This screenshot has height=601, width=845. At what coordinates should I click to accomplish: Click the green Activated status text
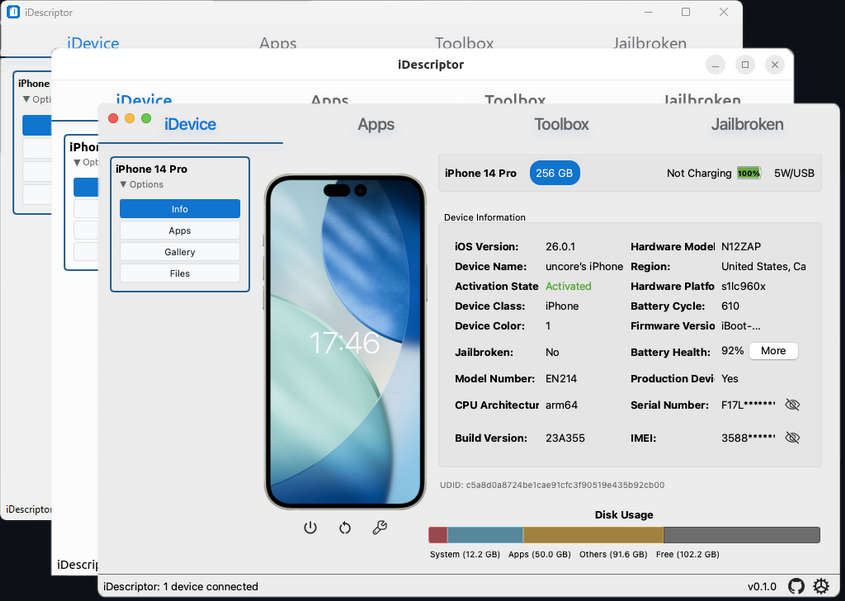point(568,286)
